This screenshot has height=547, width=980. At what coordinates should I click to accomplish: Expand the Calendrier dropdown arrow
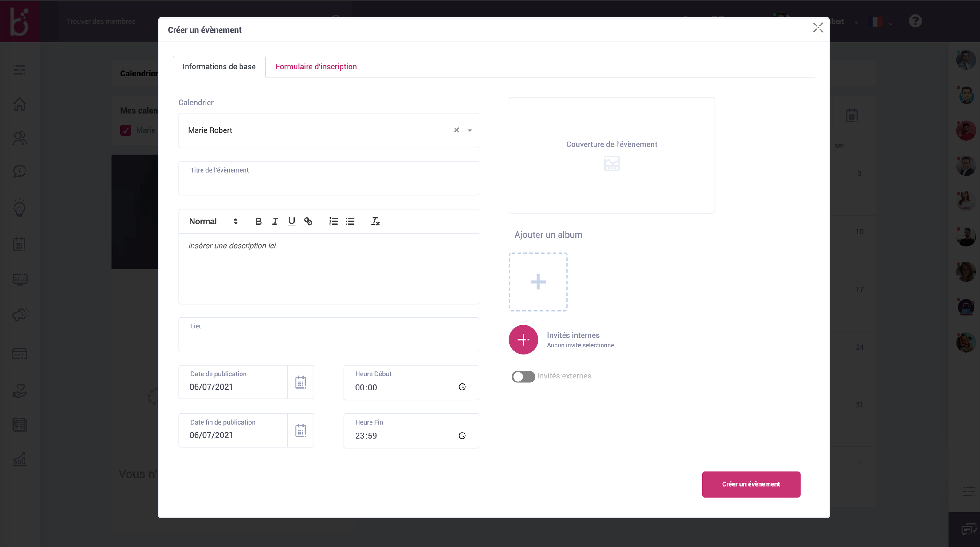point(470,130)
